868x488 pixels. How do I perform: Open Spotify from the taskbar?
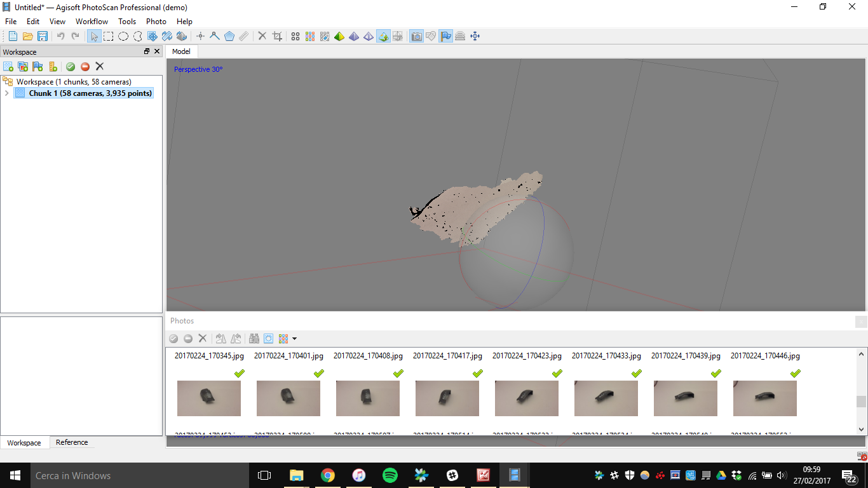(390, 475)
